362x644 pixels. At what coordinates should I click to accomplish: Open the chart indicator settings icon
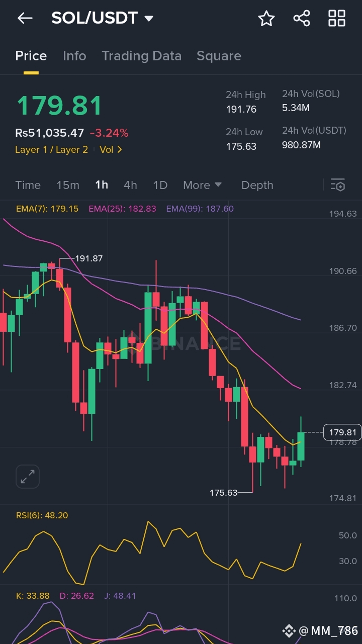coord(338,185)
